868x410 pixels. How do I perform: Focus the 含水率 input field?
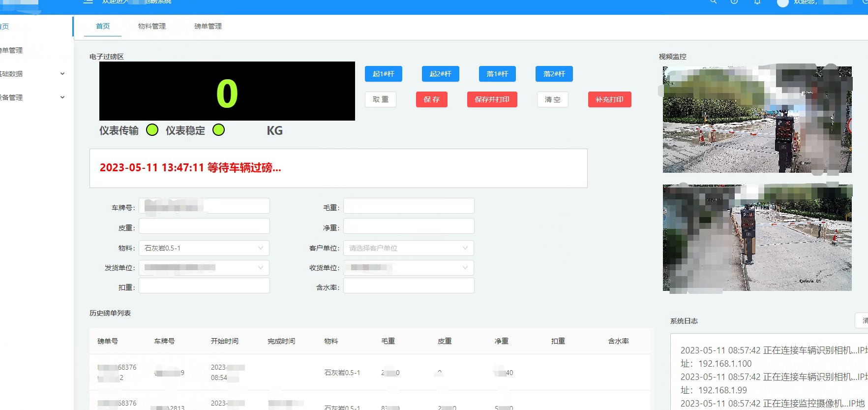pos(409,285)
